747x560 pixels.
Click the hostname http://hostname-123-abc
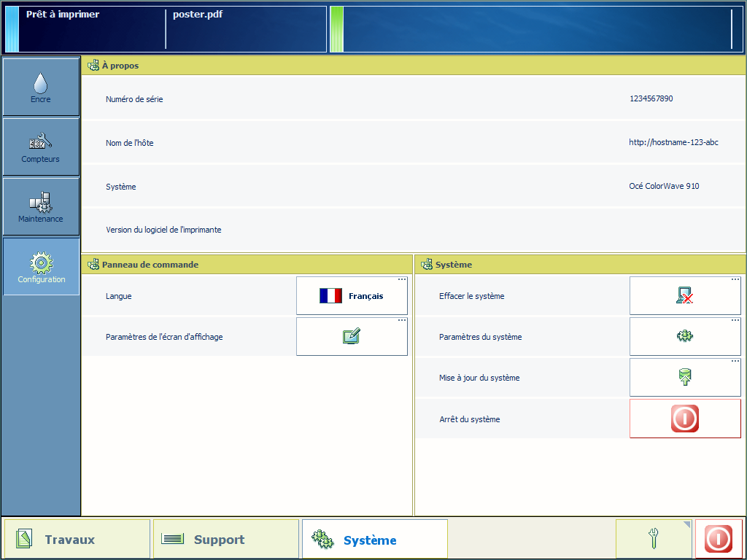[673, 142]
